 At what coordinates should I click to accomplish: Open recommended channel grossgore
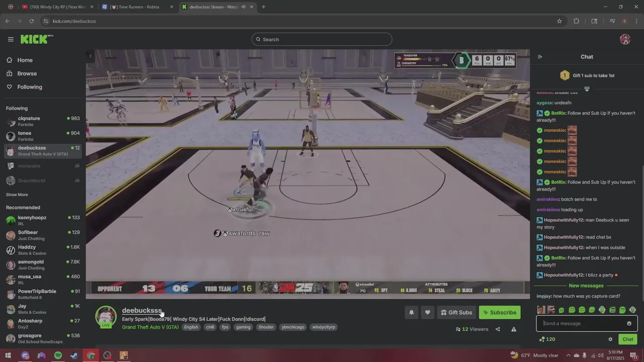click(x=43, y=338)
